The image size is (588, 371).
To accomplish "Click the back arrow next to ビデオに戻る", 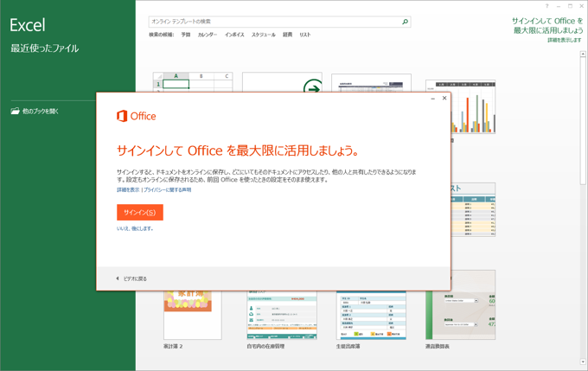I will (x=118, y=278).
